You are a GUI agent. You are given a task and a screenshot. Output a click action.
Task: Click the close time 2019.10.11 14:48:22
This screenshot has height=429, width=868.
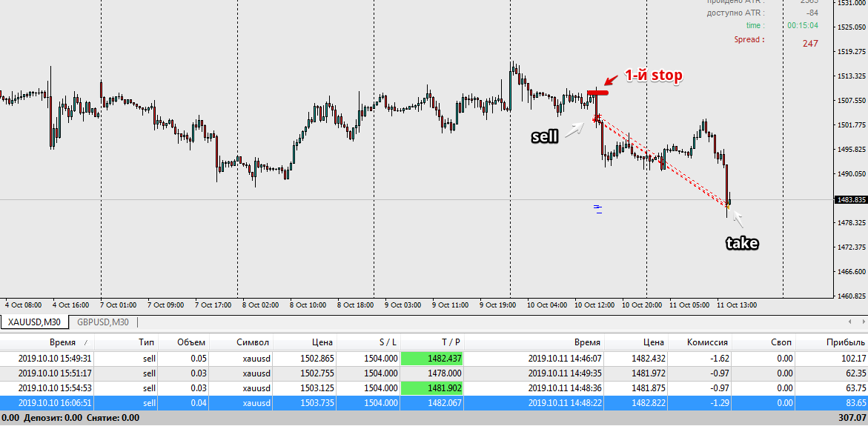point(565,402)
